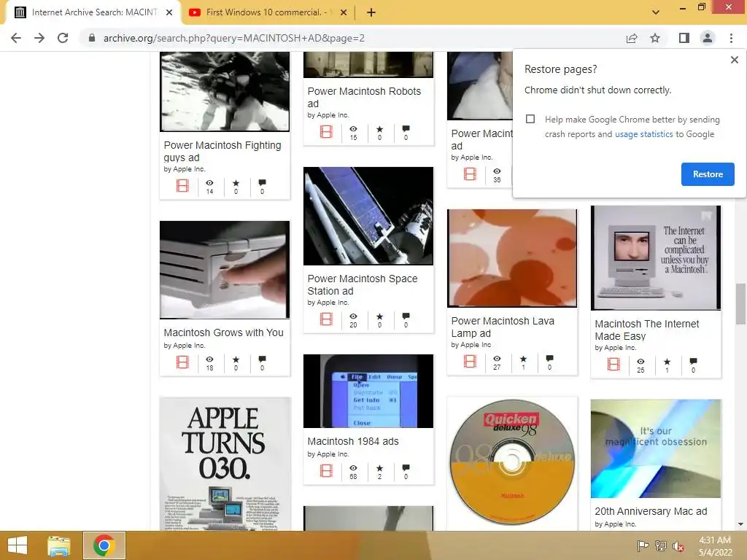Click movie icon under Space Station ad
747x560 pixels.
[326, 319]
